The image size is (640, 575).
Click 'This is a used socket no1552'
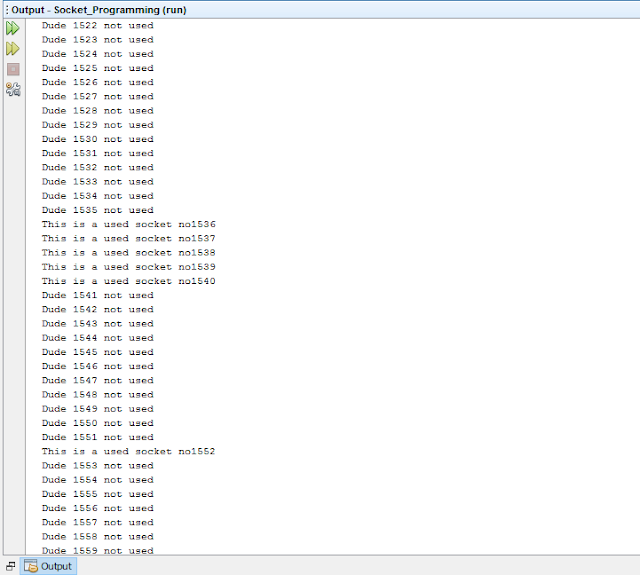point(129,452)
